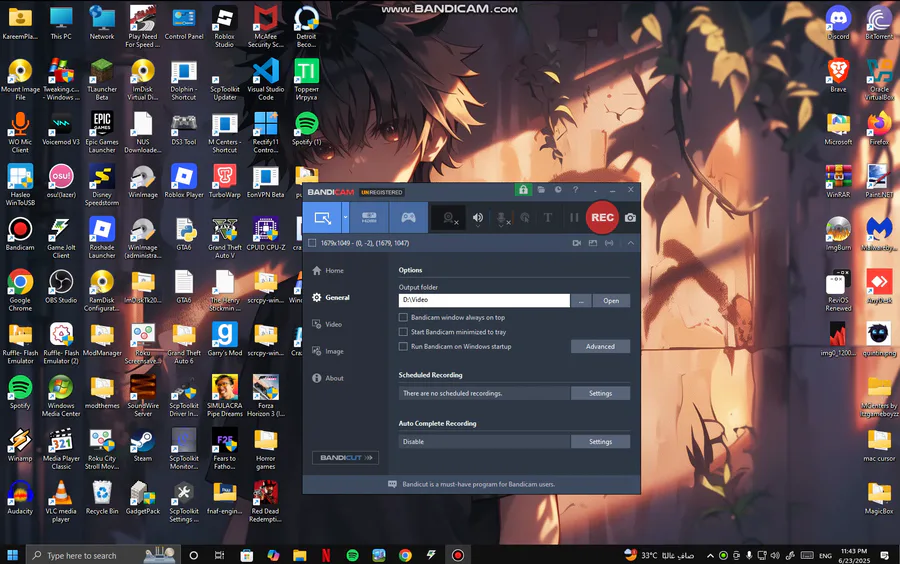Open recording mode dropdown arrow

click(345, 217)
